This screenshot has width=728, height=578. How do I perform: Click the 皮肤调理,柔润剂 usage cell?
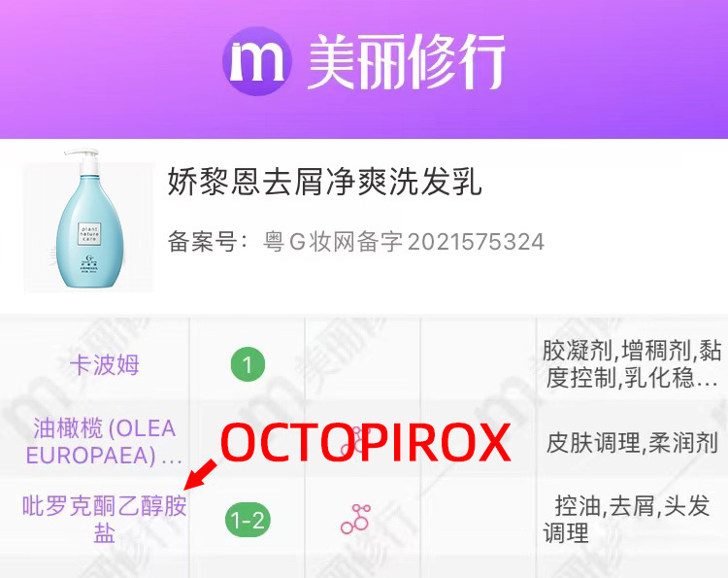tap(632, 442)
